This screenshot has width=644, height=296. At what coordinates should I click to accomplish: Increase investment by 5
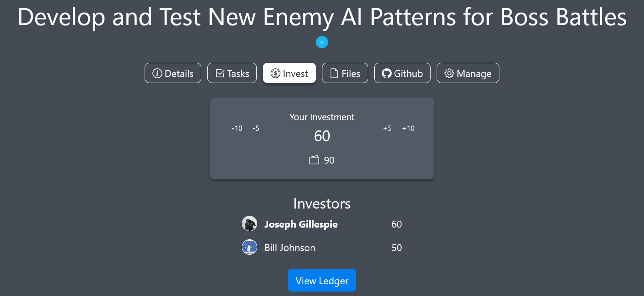pos(387,128)
